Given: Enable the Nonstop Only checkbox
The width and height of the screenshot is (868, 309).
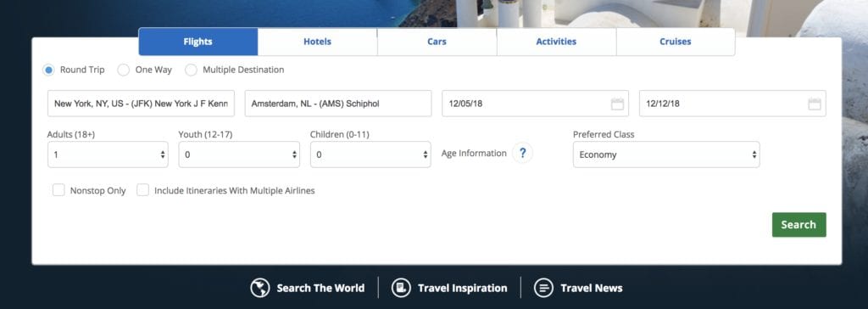Looking at the screenshot, I should [58, 190].
